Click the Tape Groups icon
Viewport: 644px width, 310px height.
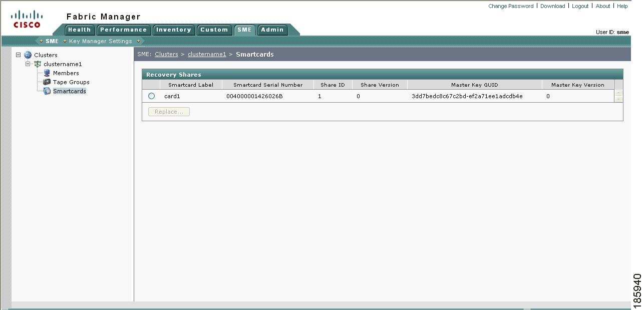[x=47, y=82]
